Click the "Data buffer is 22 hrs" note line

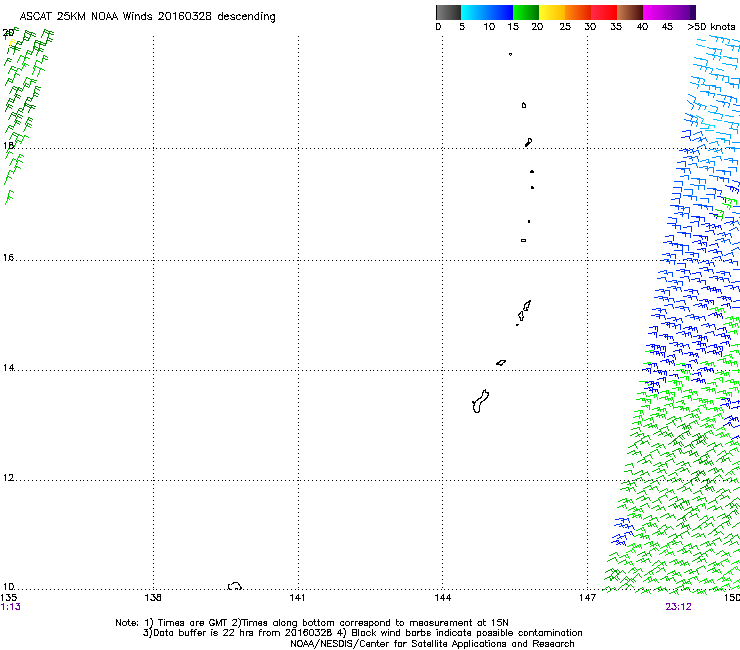pos(362,633)
